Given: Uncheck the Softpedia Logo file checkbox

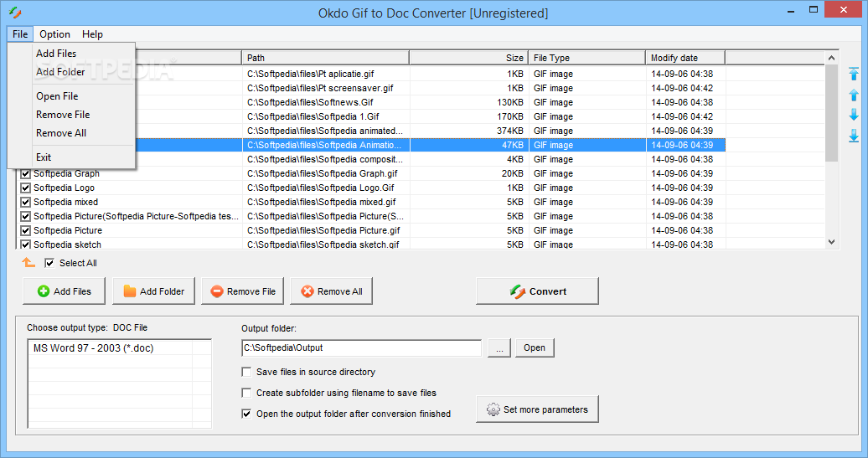Looking at the screenshot, I should [x=25, y=188].
